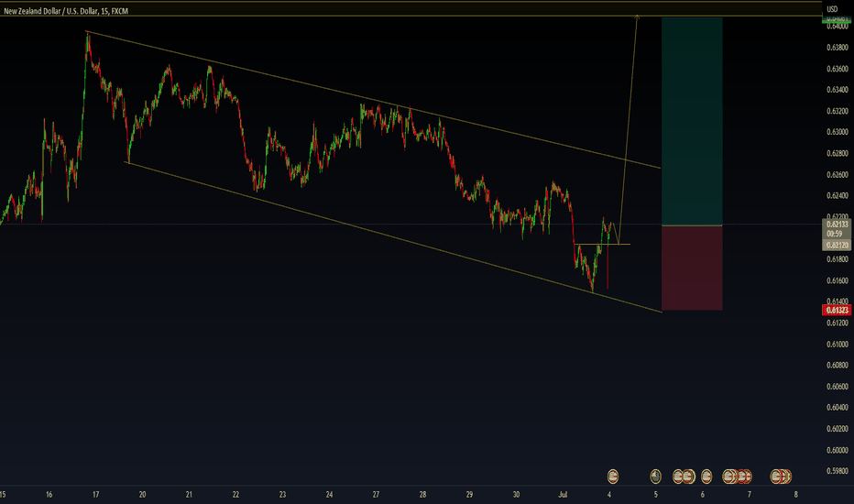Click the current price label 0.62133
The image size is (854, 504).
tap(838, 224)
